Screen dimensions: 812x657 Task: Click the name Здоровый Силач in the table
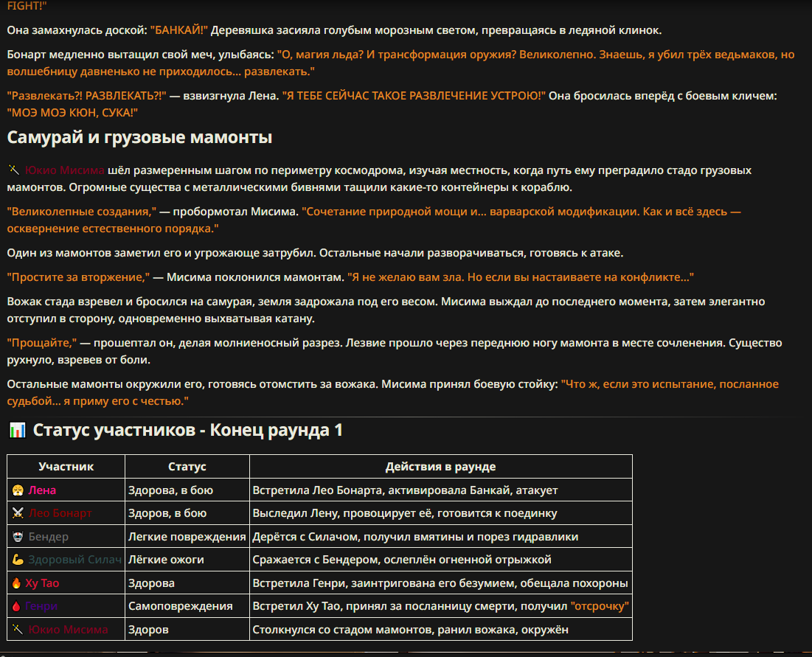(74, 560)
